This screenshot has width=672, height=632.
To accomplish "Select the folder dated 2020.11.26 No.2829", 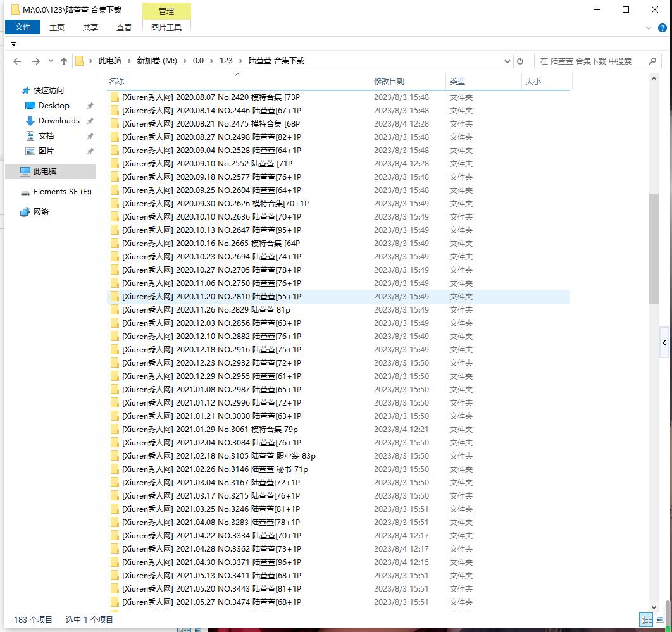I will pos(206,310).
